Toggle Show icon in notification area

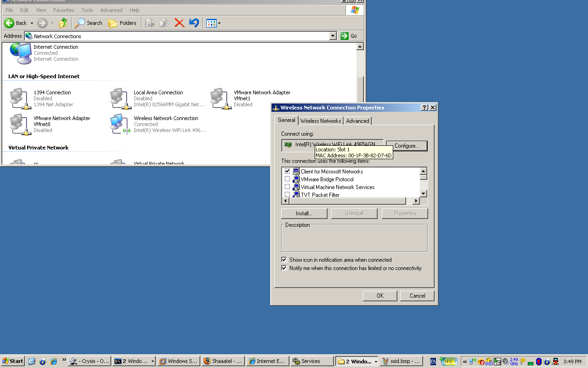(x=284, y=260)
